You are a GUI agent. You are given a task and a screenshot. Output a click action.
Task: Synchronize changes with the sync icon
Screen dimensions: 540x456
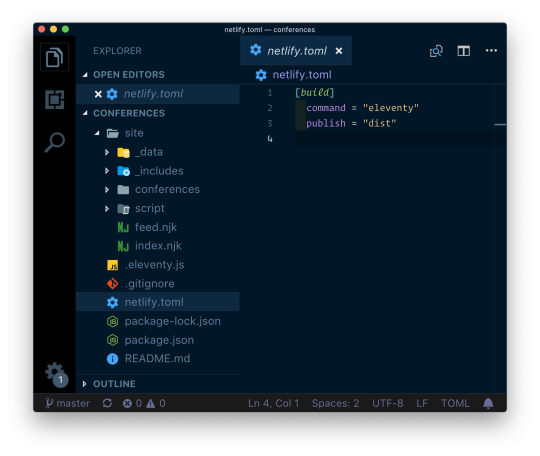pos(107,403)
